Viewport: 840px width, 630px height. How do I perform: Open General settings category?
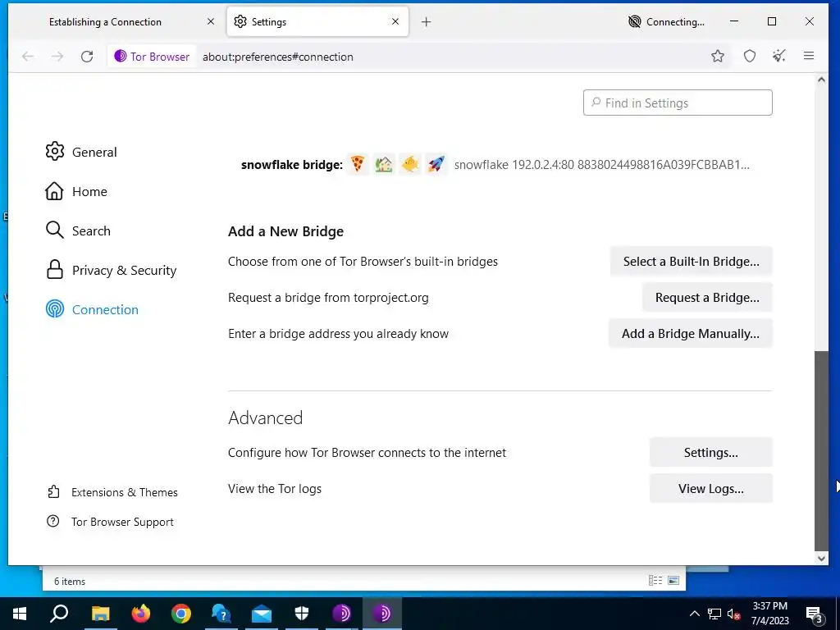[x=81, y=152]
